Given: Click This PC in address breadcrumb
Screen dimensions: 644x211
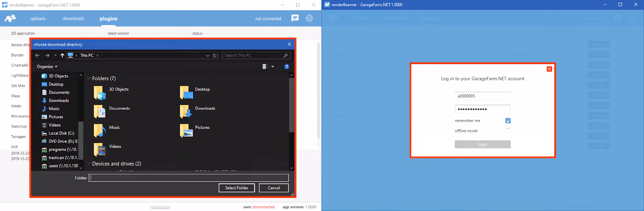Looking at the screenshot, I should pos(87,55).
